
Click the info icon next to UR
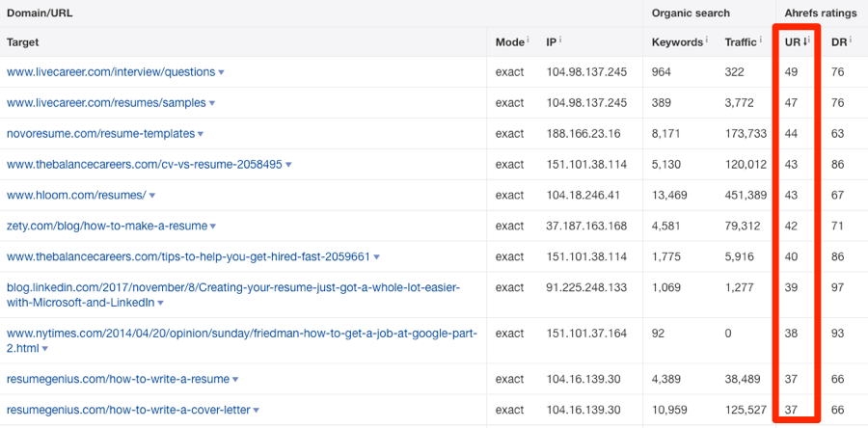pyautogui.click(x=808, y=40)
